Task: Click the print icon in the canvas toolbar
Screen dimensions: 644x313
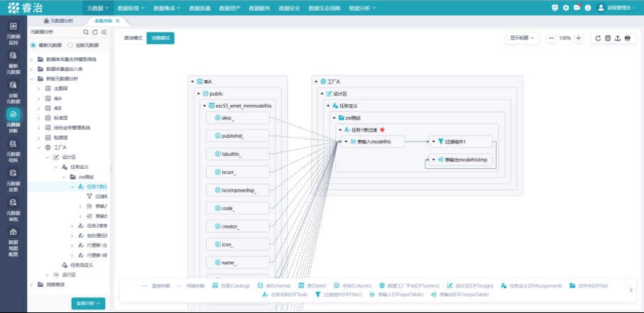Action: coord(627,38)
